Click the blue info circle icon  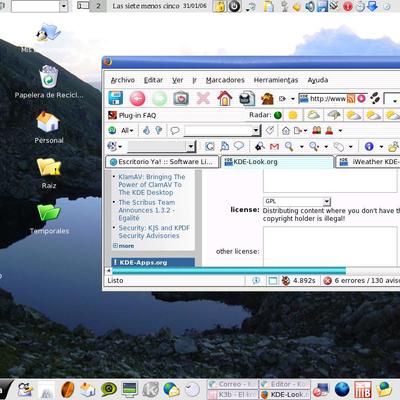369,146
